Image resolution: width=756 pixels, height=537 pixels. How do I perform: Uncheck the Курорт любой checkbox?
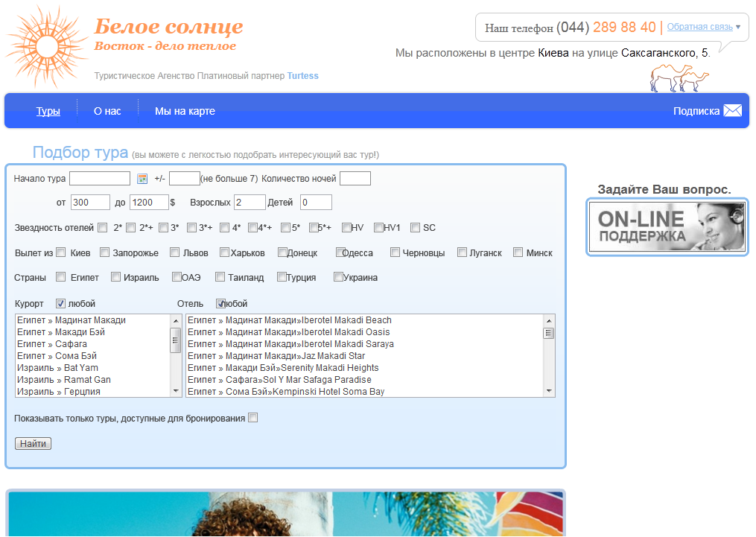tap(61, 303)
